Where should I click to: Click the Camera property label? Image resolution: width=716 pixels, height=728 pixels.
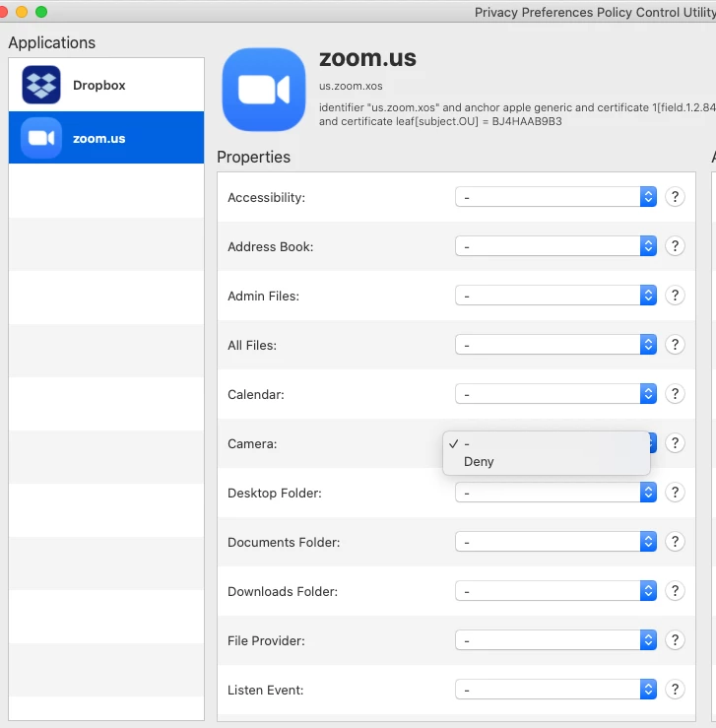pyautogui.click(x=252, y=444)
